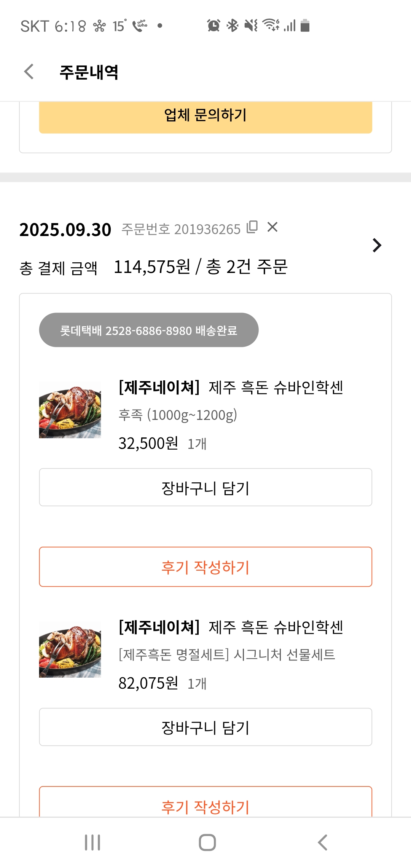Tap the back arrow beside 주문내역
The image size is (411, 868).
pyautogui.click(x=29, y=72)
